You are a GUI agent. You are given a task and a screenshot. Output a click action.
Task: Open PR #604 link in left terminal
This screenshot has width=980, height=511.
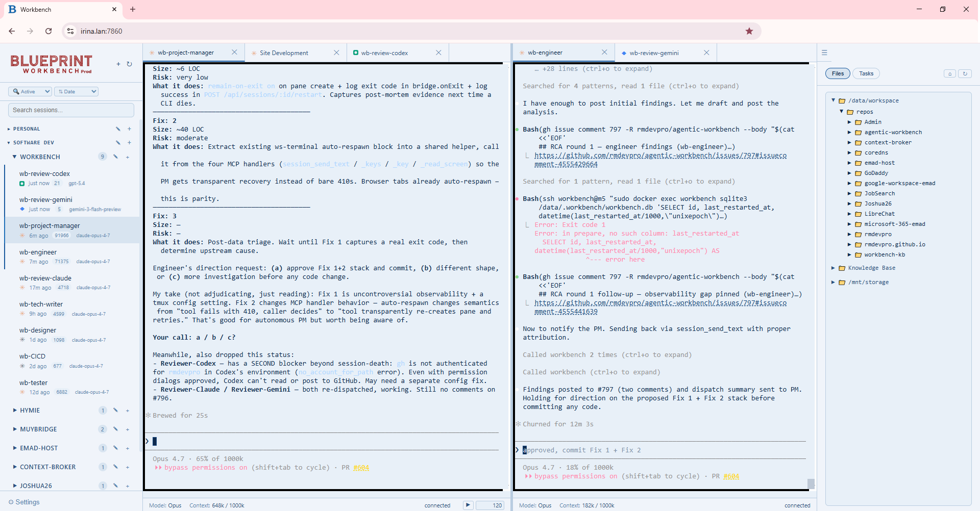[361, 468]
